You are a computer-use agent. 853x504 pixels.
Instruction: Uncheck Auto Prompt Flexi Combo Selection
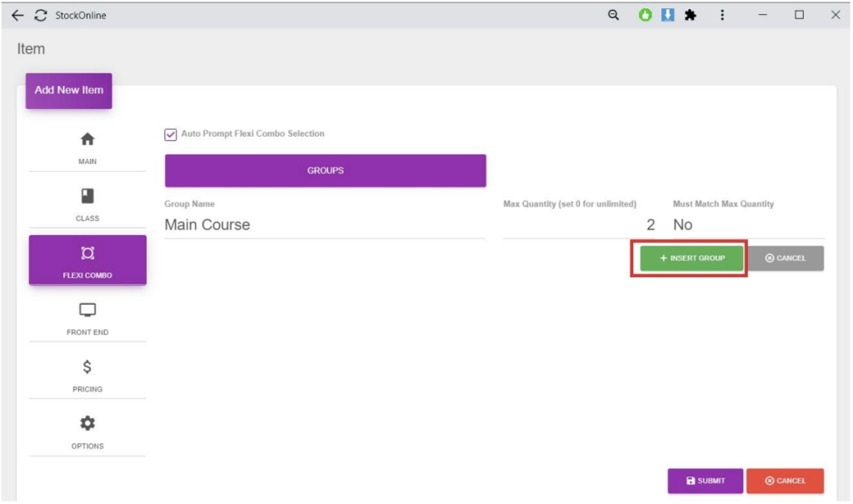(171, 134)
